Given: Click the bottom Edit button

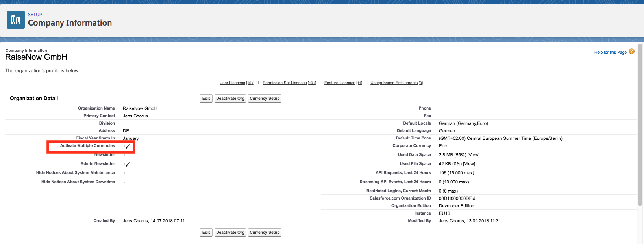Looking at the screenshot, I should click(x=206, y=233).
